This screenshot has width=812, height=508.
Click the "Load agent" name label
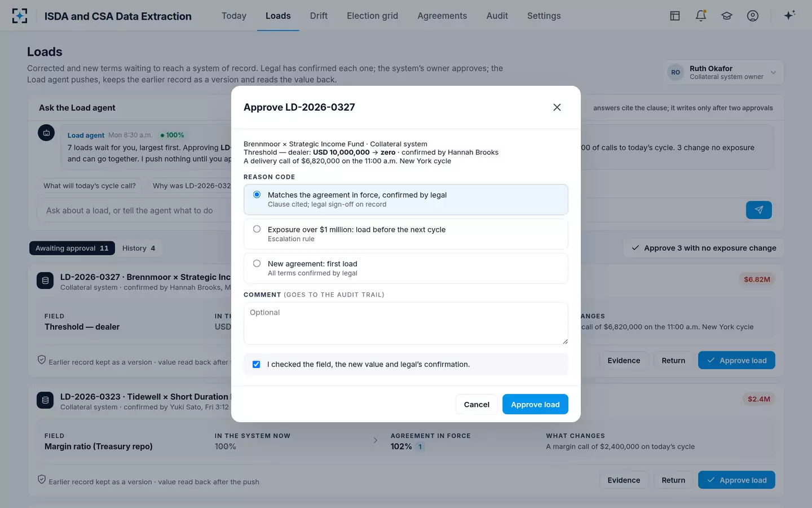click(x=86, y=135)
